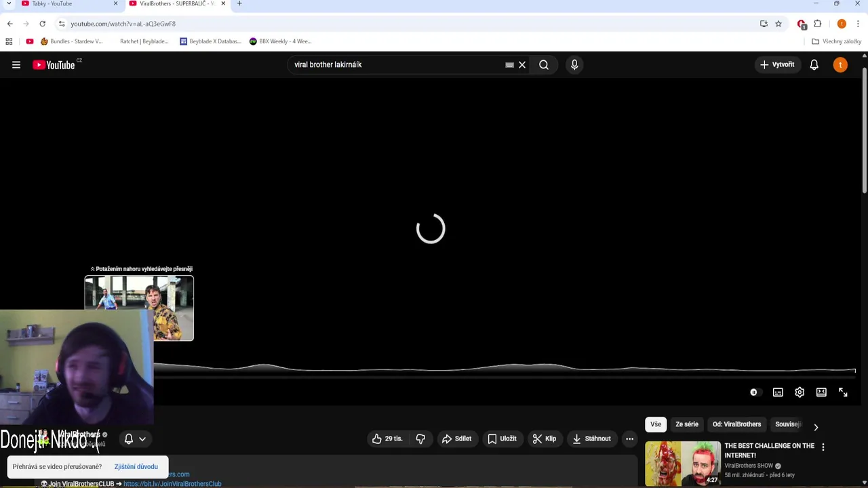This screenshot has width=868, height=488.
Task: Bookmark this page with star
Action: tap(778, 24)
